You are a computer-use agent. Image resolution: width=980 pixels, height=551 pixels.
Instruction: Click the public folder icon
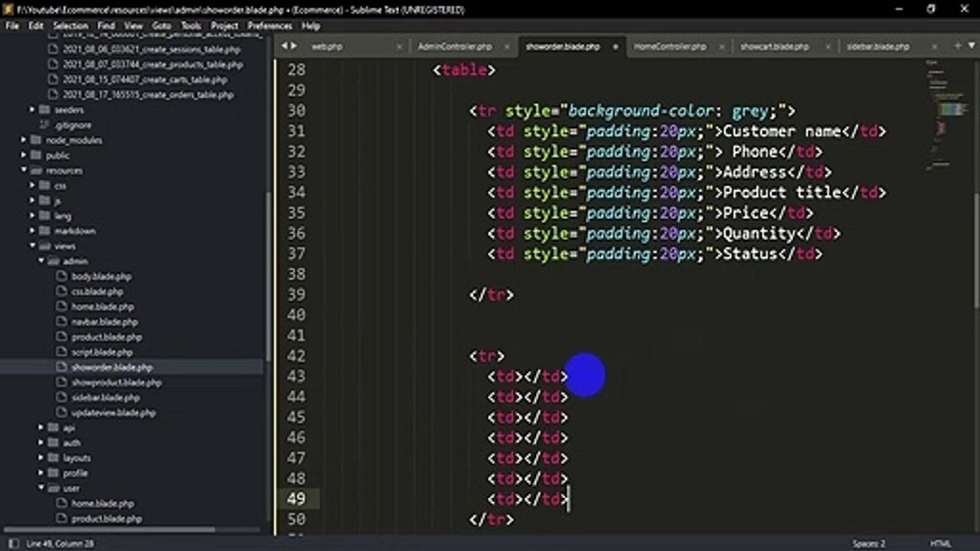coord(36,155)
